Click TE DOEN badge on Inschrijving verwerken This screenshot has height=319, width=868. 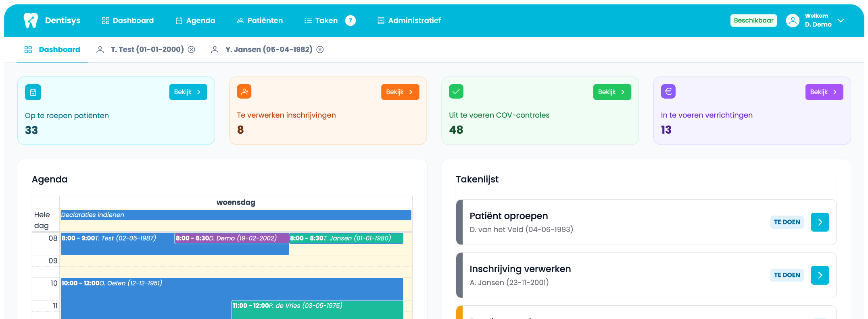coord(787,275)
